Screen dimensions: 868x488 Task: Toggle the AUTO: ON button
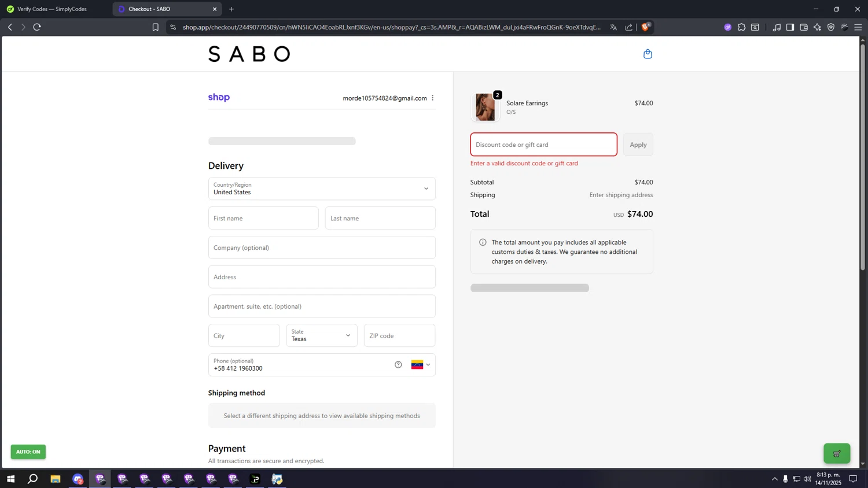click(x=28, y=452)
